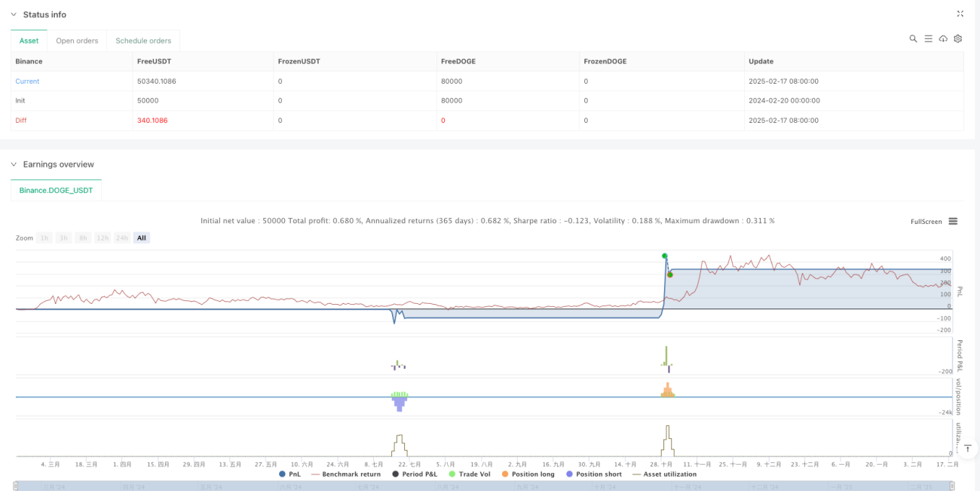Select the 1h zoom button
The height and width of the screenshot is (491, 980).
coord(44,238)
